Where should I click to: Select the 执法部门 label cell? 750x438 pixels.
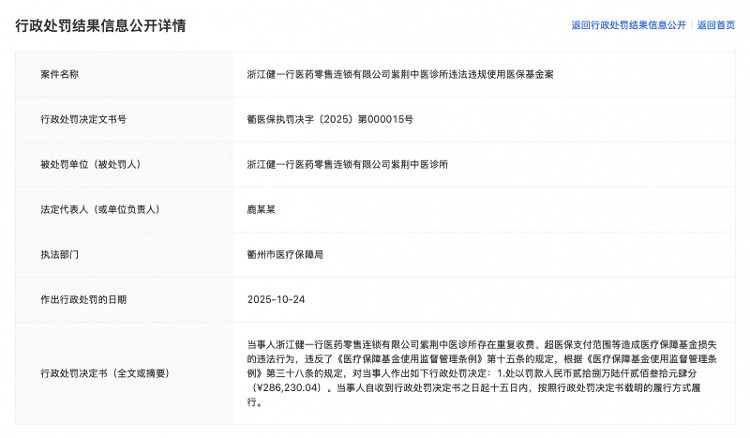(60, 254)
